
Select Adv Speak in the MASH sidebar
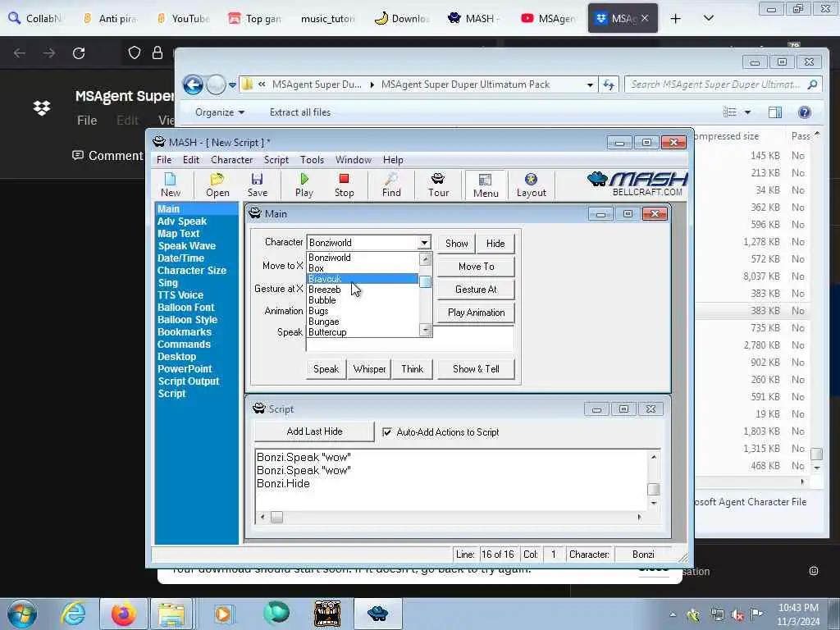point(182,221)
